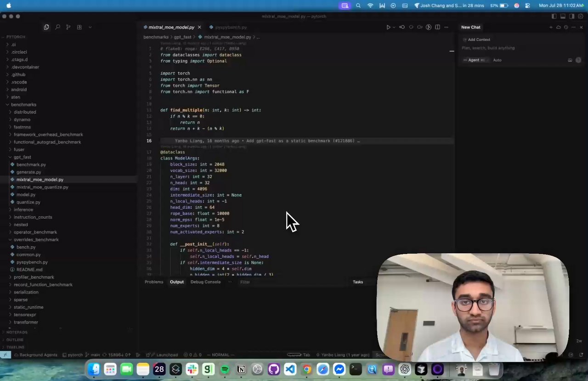Click Add Context in chat
This screenshot has height=381, width=588.
pyautogui.click(x=477, y=40)
